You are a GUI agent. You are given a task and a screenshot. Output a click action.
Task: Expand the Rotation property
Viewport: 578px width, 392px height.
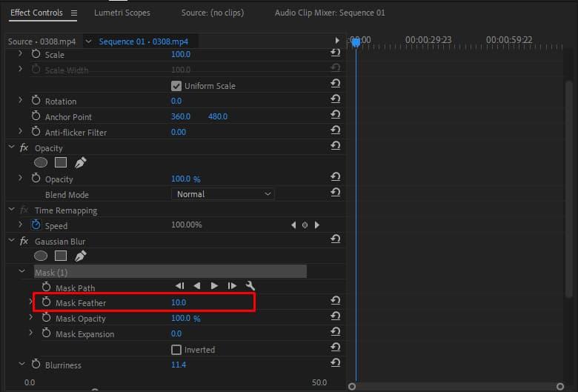point(20,100)
